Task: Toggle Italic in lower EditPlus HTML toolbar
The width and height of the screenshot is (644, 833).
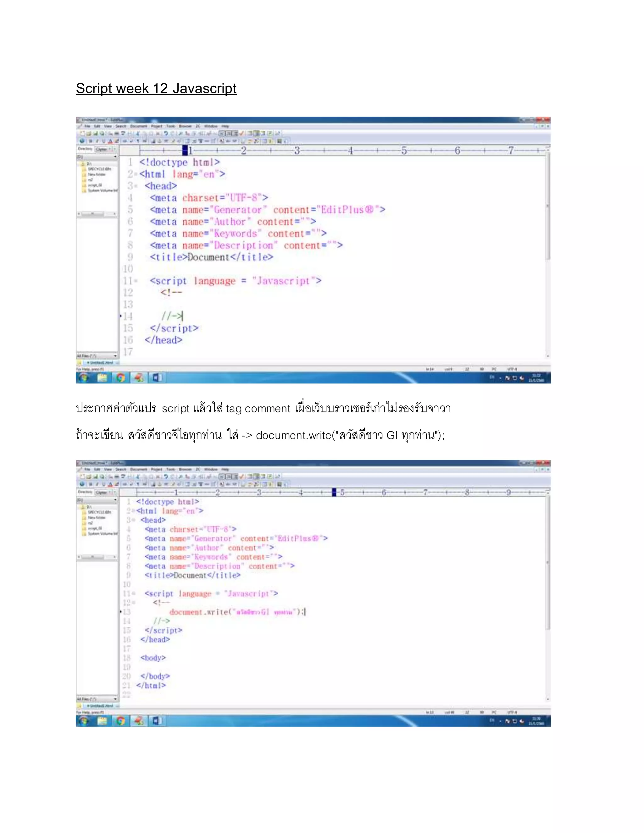Action: click(97, 484)
